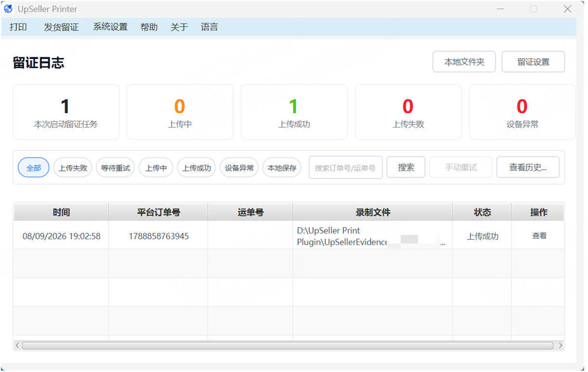Filter by 上传成功 pill

(196, 168)
